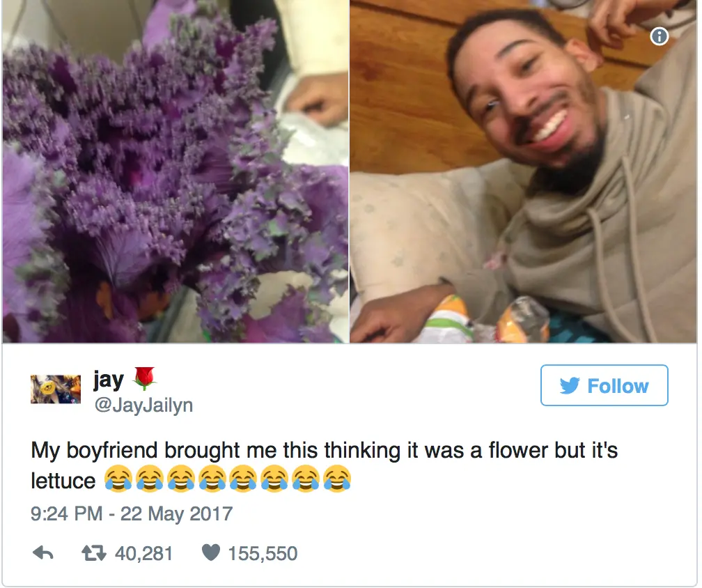Click the 40,281 retweet count
Image resolution: width=702 pixels, height=588 pixels.
coord(143,554)
